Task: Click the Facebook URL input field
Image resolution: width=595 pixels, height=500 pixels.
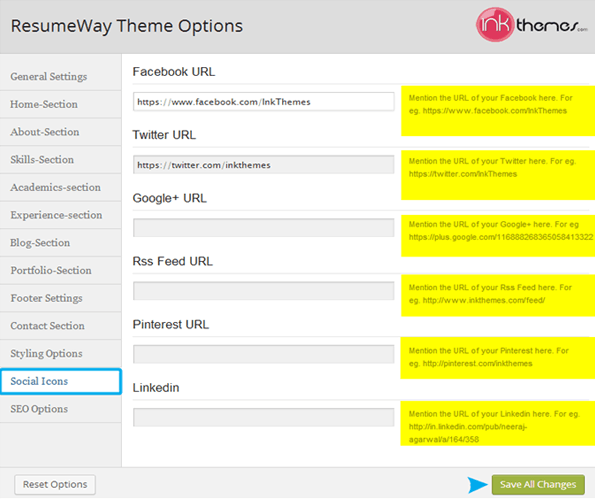Action: click(x=263, y=102)
